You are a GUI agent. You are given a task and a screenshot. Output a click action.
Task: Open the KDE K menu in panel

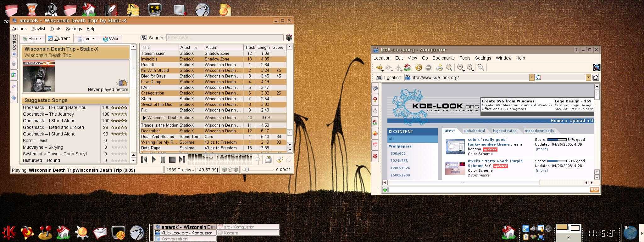click(9, 233)
